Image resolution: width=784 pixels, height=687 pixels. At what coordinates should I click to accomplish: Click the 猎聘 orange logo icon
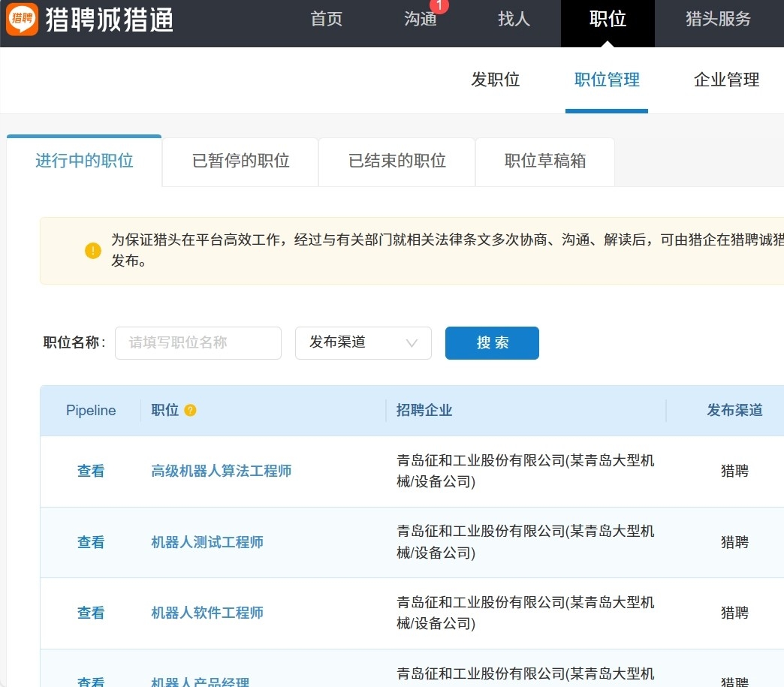pos(22,20)
